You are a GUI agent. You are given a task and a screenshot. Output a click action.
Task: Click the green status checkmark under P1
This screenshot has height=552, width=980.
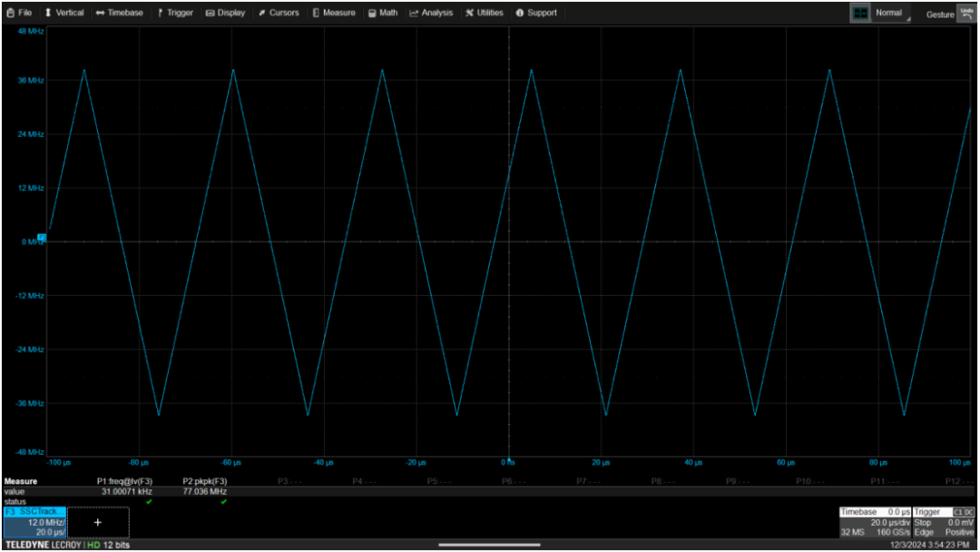[149, 501]
